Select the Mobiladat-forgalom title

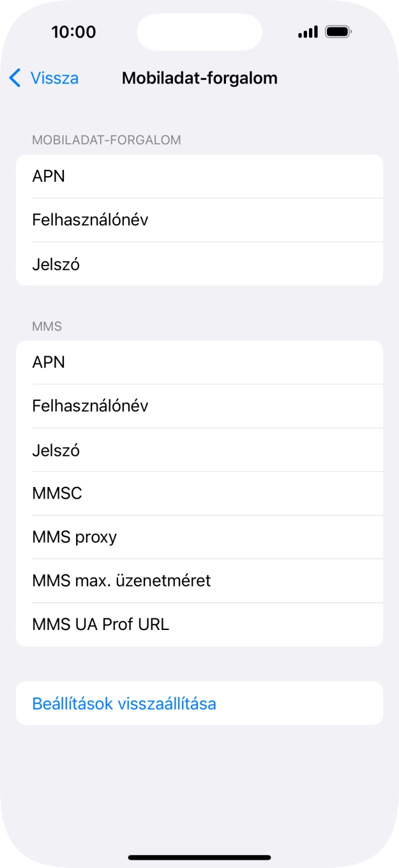pyautogui.click(x=199, y=78)
